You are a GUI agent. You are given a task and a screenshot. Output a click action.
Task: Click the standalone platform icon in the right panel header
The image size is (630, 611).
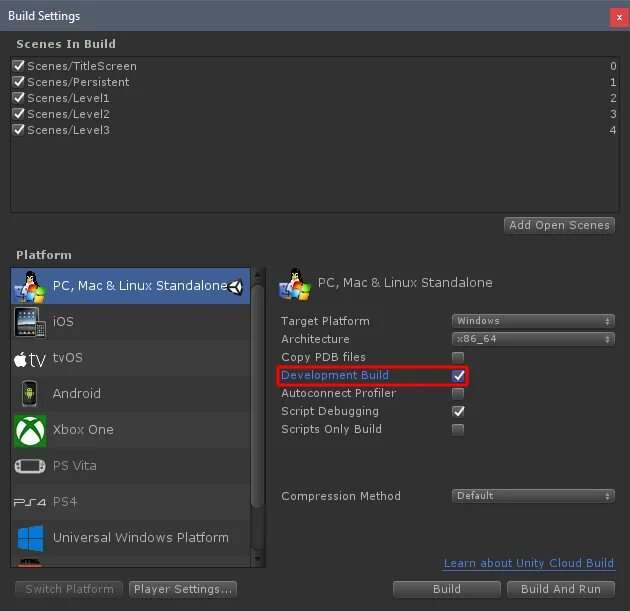point(295,284)
